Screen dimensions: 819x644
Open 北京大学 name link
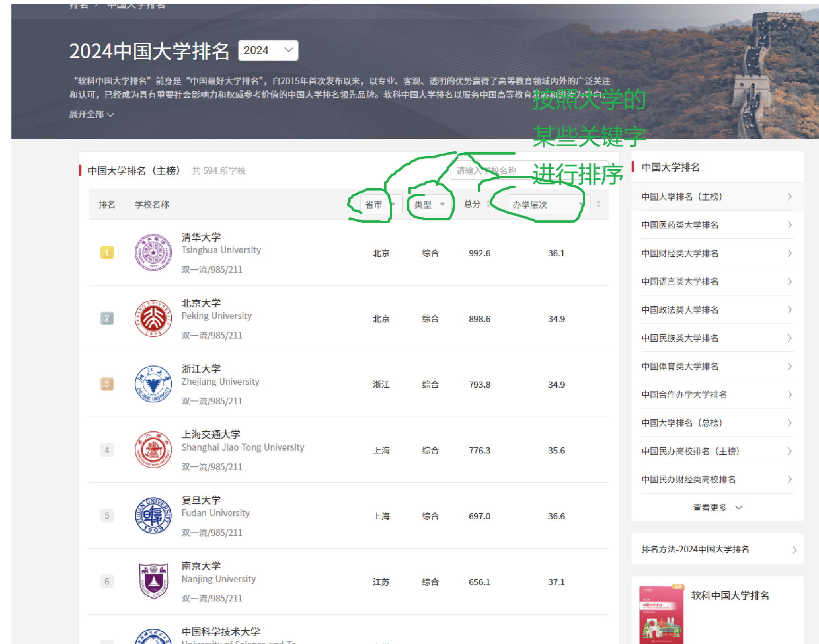click(201, 303)
